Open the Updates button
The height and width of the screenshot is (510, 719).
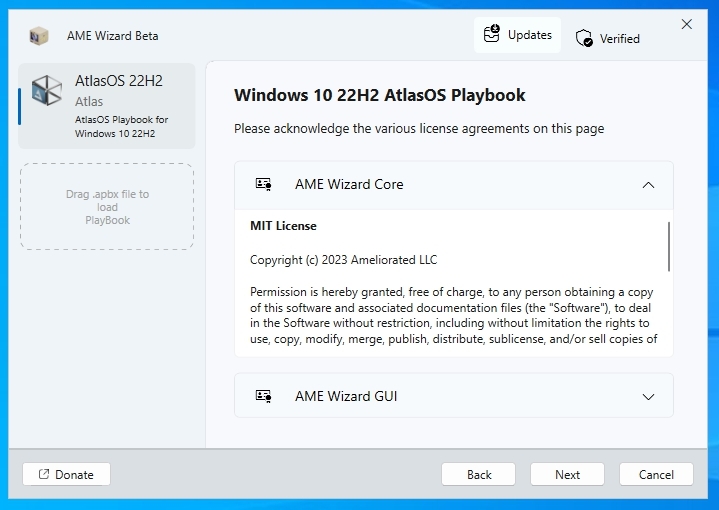(x=517, y=35)
